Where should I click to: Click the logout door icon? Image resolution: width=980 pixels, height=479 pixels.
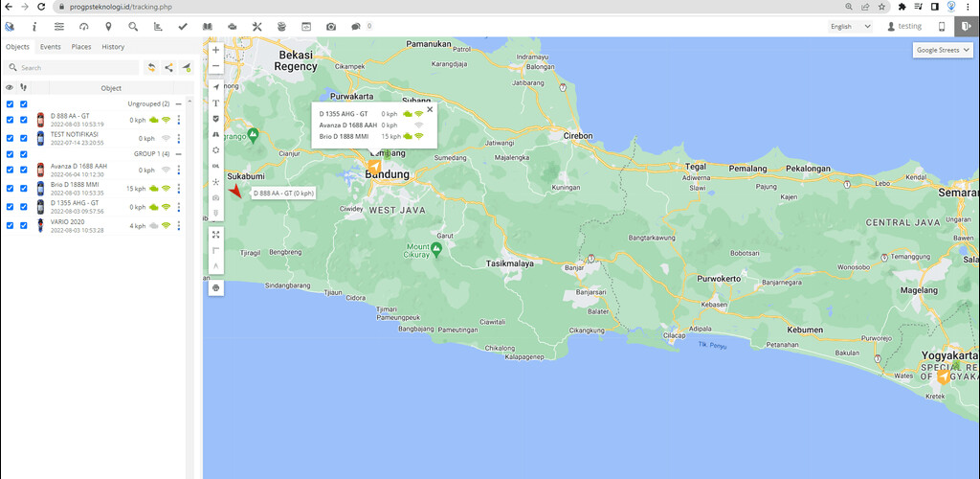click(x=966, y=27)
